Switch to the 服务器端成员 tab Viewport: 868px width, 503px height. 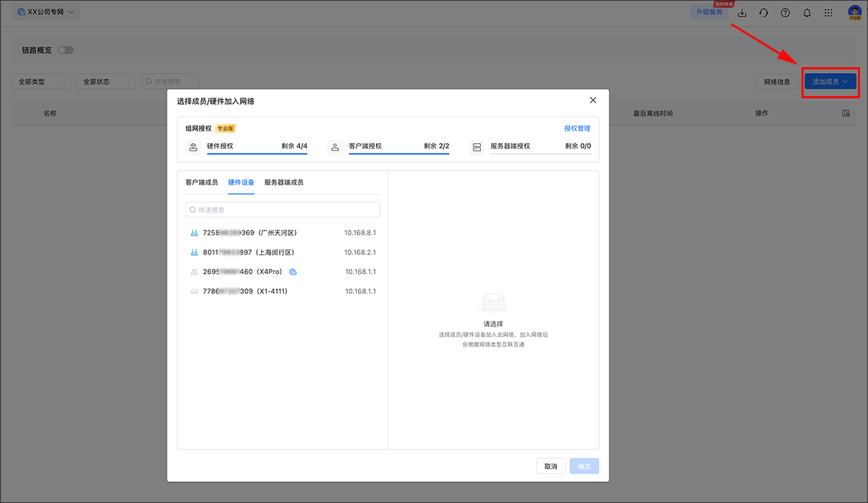[284, 182]
